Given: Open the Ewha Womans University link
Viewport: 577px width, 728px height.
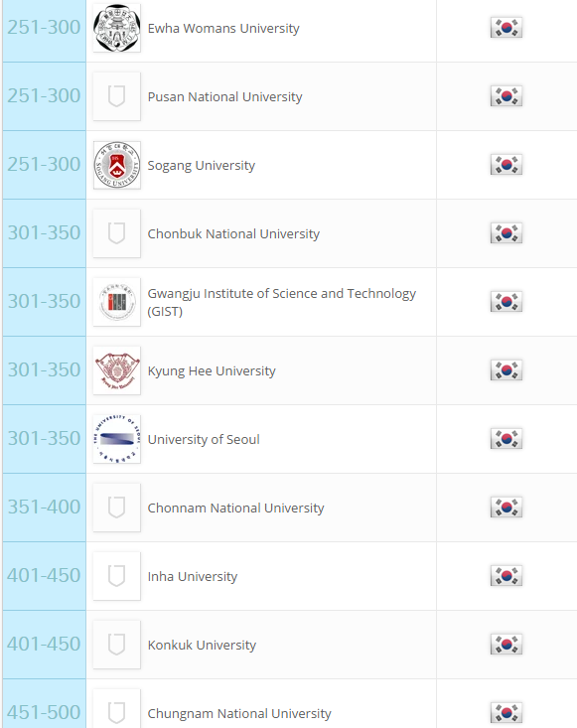Looking at the screenshot, I should click(x=223, y=29).
